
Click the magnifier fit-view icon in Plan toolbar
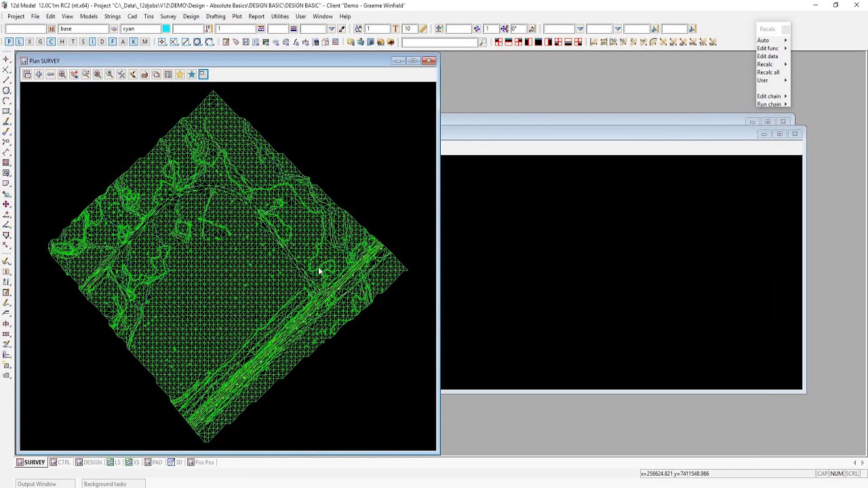click(62, 75)
